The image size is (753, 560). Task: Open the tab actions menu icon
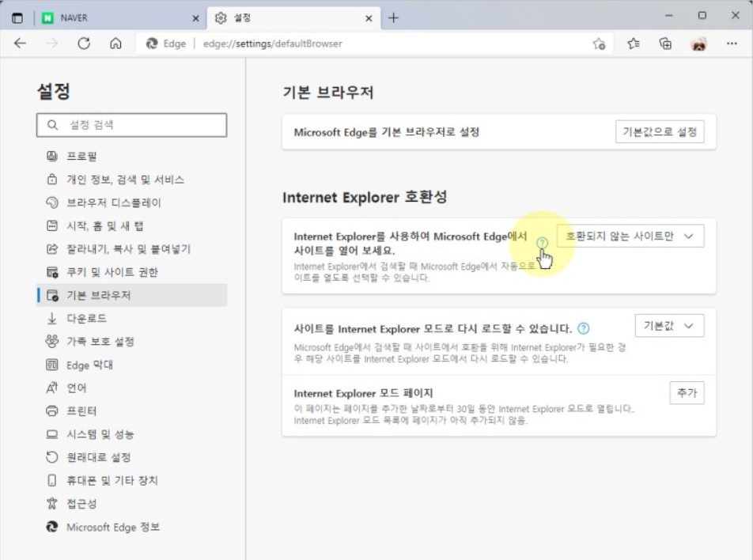[17, 18]
